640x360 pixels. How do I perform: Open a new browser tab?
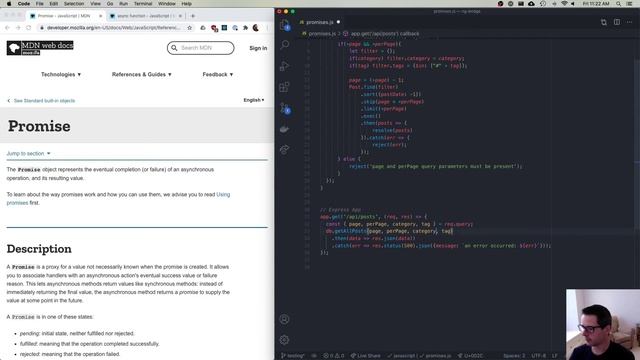pos(193,16)
